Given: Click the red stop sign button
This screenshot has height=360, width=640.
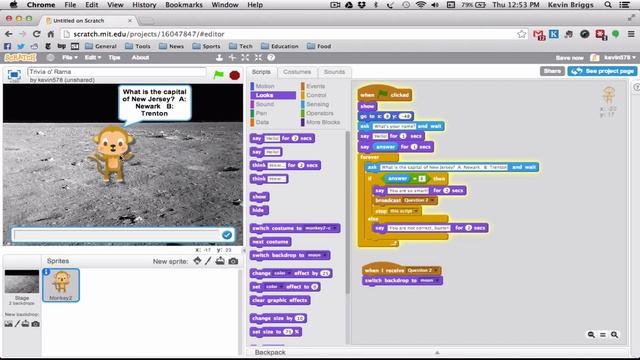Looking at the screenshot, I should (x=235, y=75).
